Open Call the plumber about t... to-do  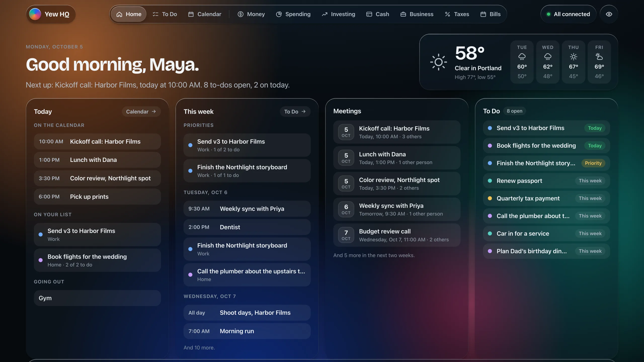pyautogui.click(x=546, y=216)
